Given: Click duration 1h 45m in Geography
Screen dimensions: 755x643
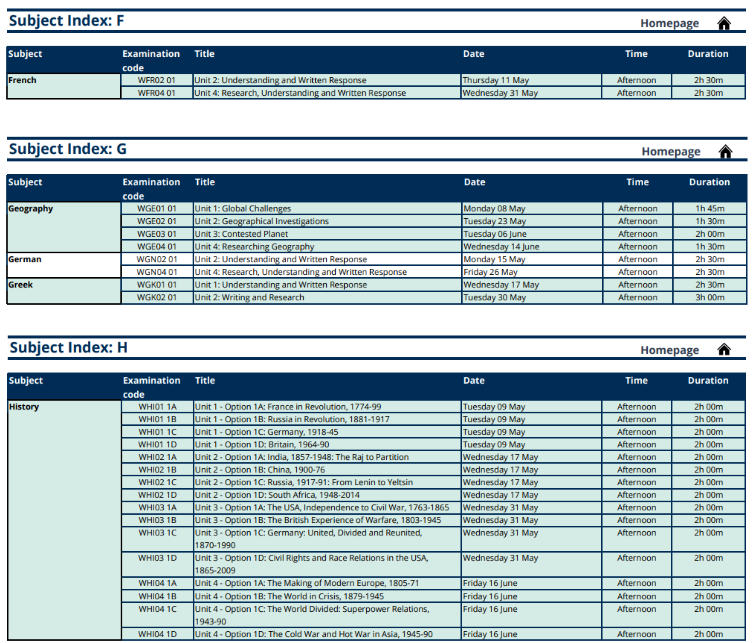Looking at the screenshot, I should click(710, 209).
